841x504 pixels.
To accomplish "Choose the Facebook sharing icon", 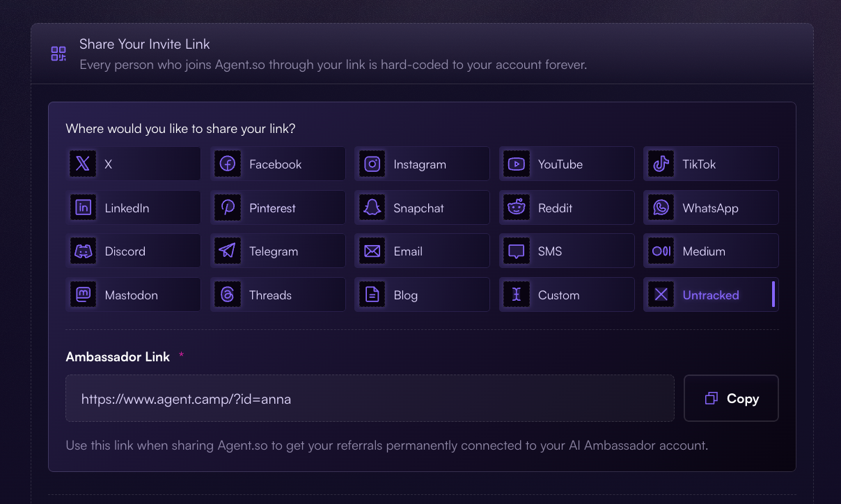I will tap(228, 164).
